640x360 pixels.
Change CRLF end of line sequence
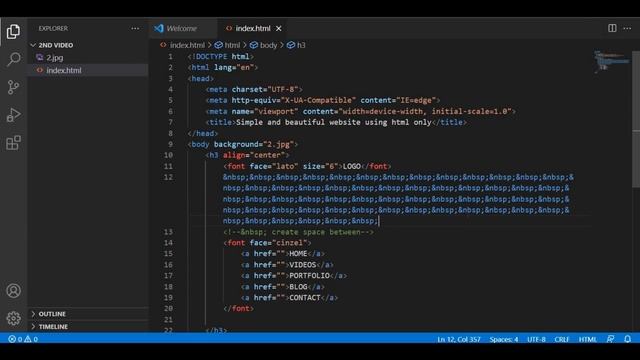click(x=562, y=339)
